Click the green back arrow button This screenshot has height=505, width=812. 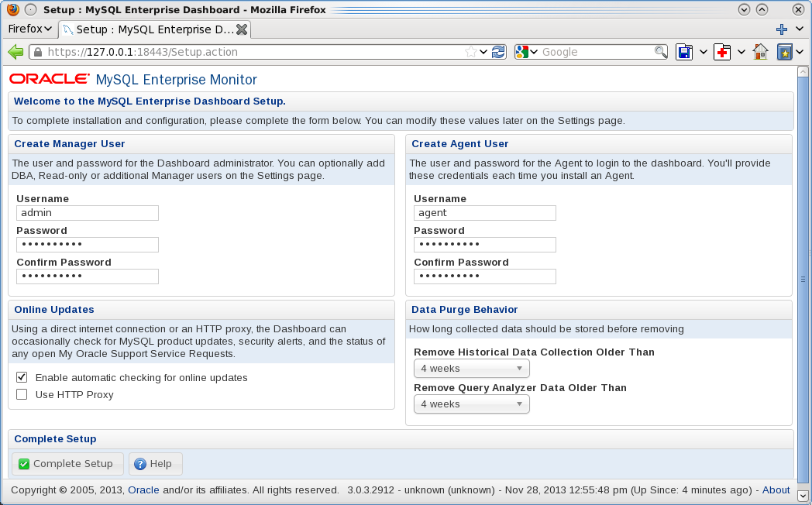click(16, 52)
